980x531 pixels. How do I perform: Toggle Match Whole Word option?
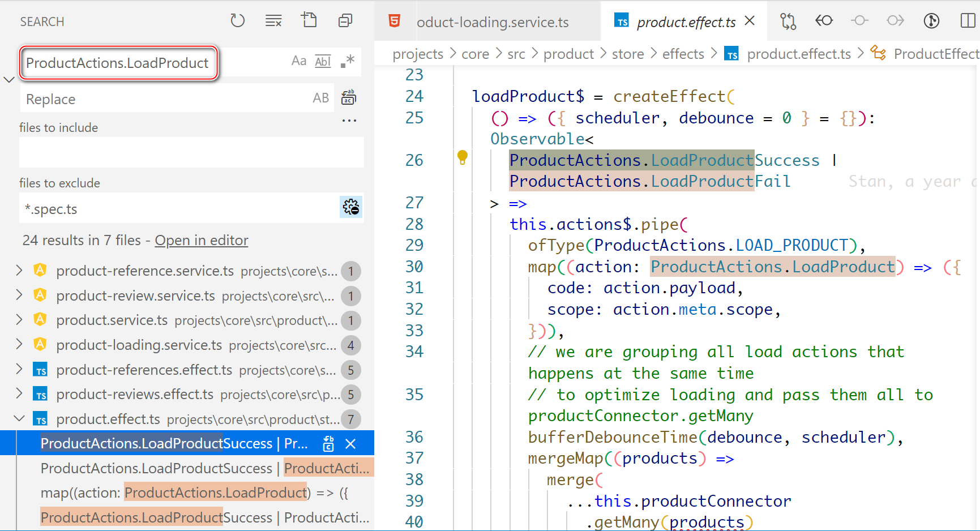[x=323, y=61]
